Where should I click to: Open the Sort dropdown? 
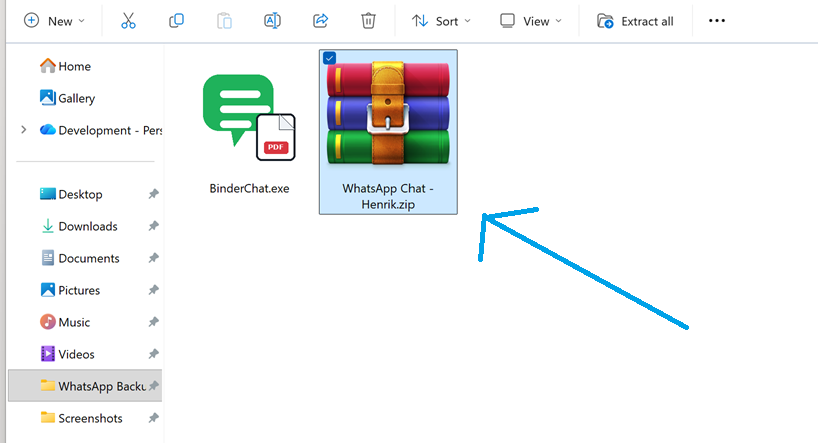click(x=441, y=21)
